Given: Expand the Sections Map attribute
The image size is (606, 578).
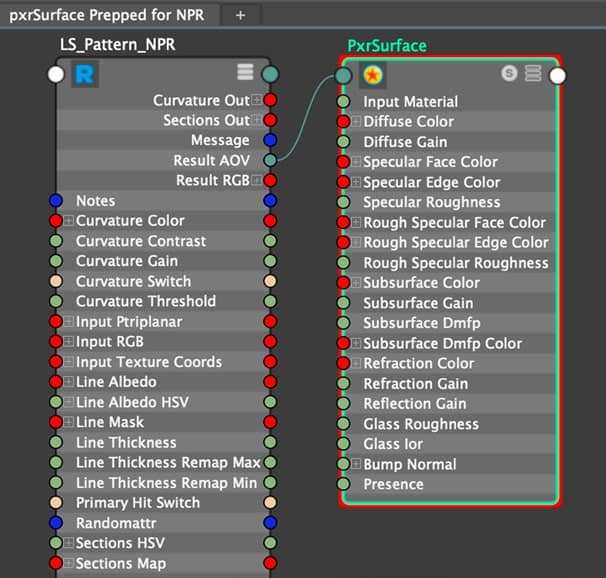Looking at the screenshot, I should [69, 563].
